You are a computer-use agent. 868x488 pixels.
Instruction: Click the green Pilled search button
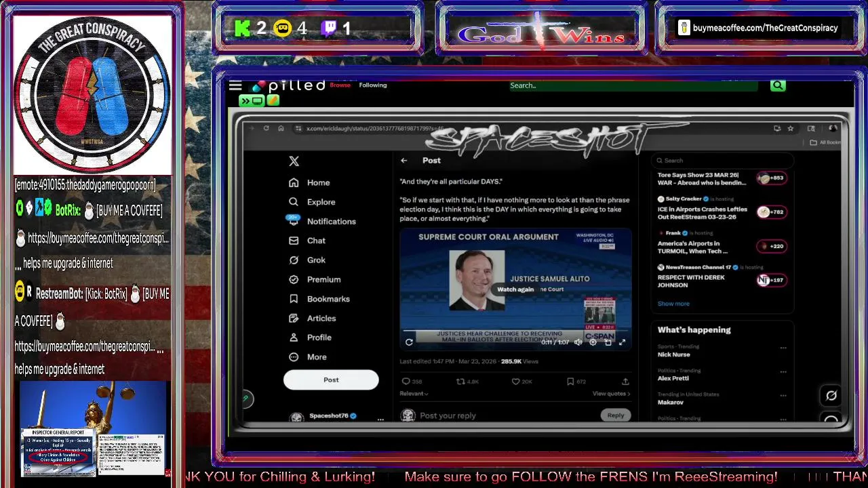pyautogui.click(x=778, y=85)
